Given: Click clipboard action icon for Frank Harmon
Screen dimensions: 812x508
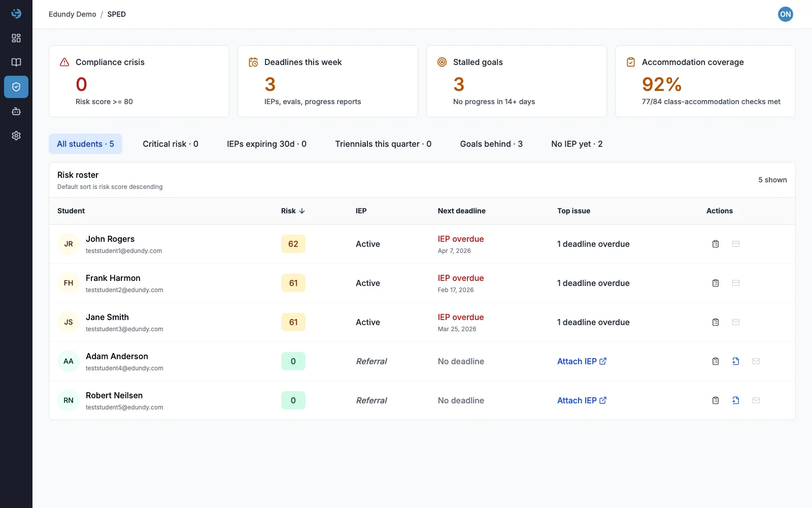Looking at the screenshot, I should (x=716, y=283).
